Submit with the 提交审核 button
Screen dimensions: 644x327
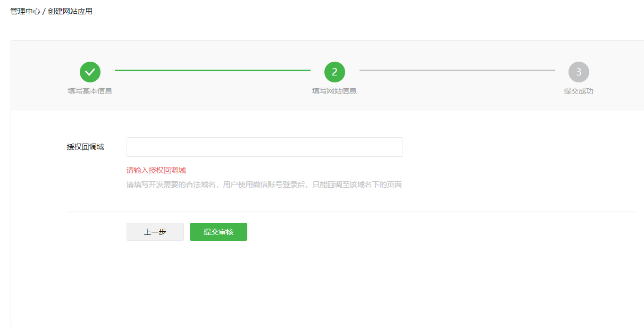click(219, 232)
